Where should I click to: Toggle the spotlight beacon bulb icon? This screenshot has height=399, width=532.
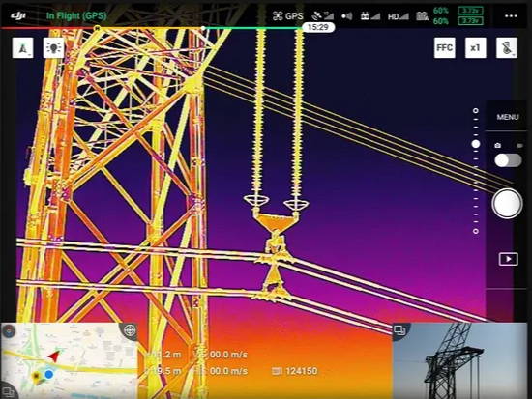53,47
